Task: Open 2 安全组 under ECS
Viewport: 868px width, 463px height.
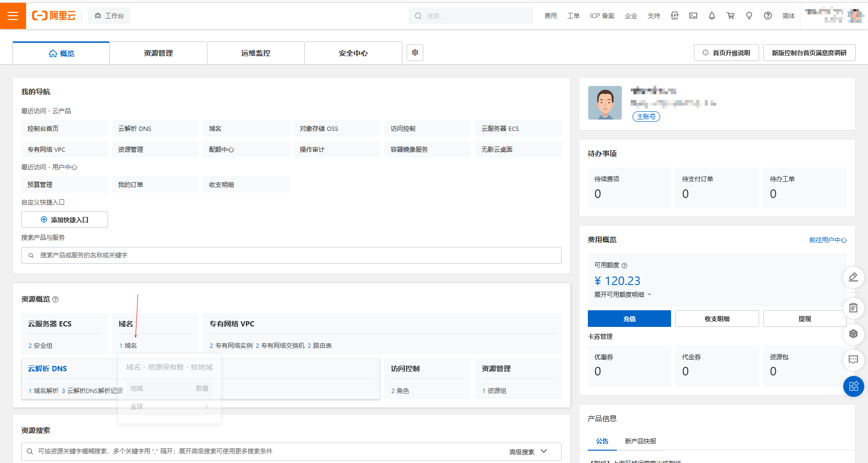Action: 40,346
